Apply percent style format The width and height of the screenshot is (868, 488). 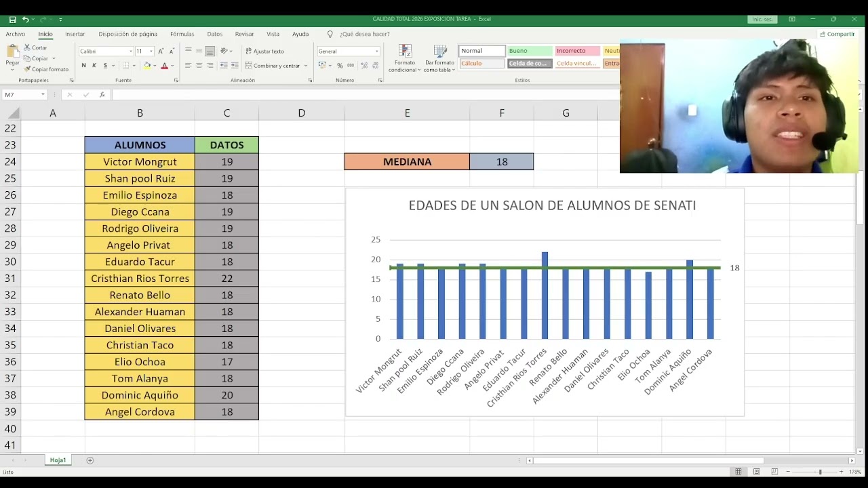tap(340, 66)
